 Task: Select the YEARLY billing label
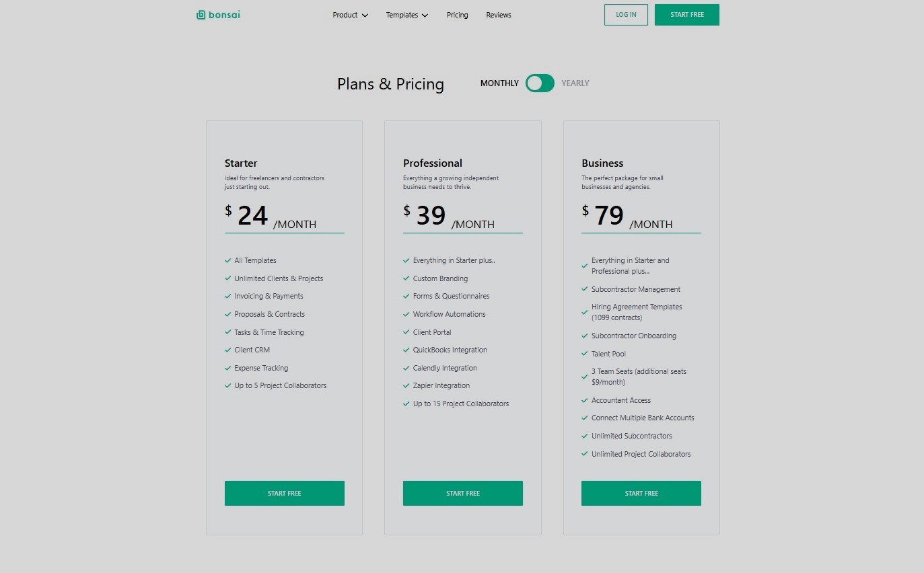tap(575, 83)
